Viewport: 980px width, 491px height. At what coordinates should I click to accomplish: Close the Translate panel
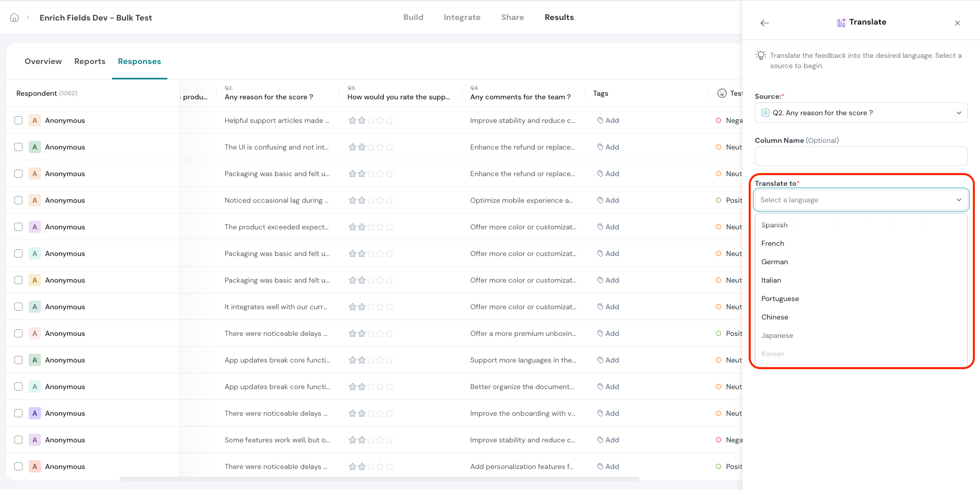(957, 23)
